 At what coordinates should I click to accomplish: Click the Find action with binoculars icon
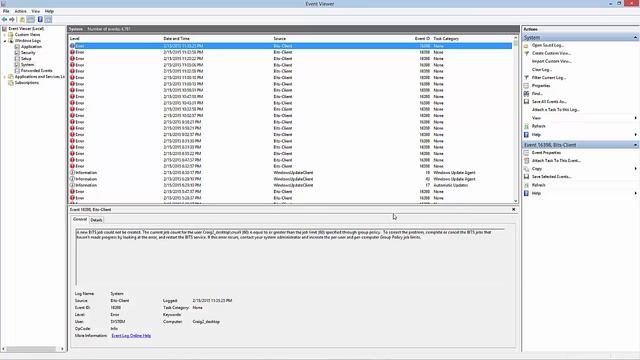pyautogui.click(x=537, y=93)
